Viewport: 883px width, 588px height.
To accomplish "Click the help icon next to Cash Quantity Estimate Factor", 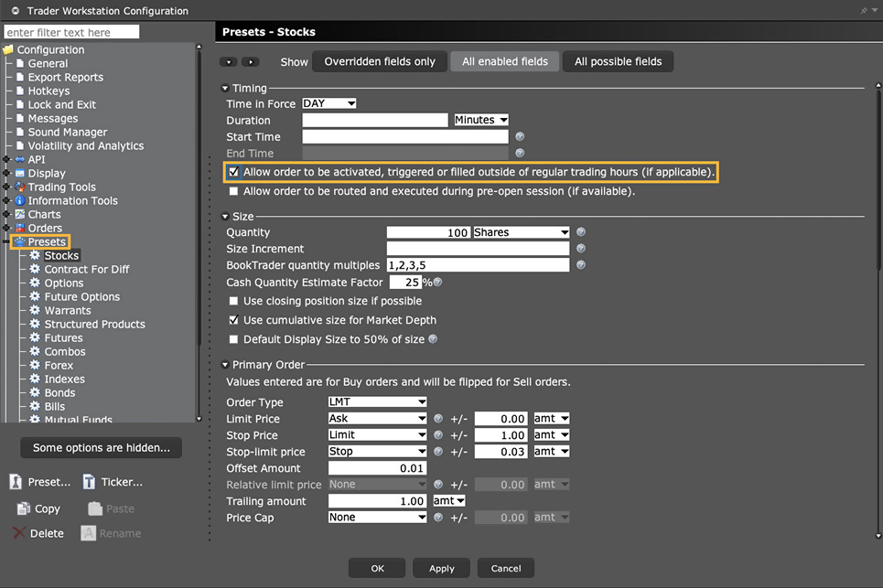I will 437,283.
